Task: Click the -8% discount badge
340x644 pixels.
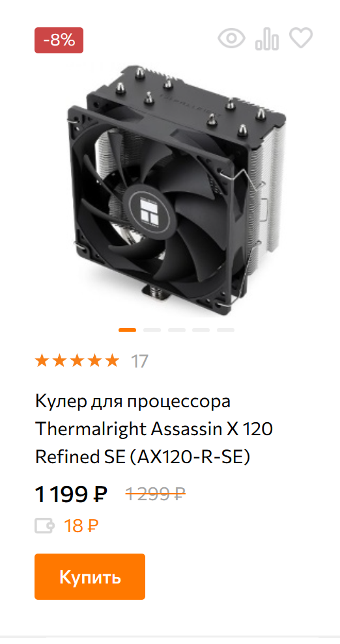Action: point(59,40)
